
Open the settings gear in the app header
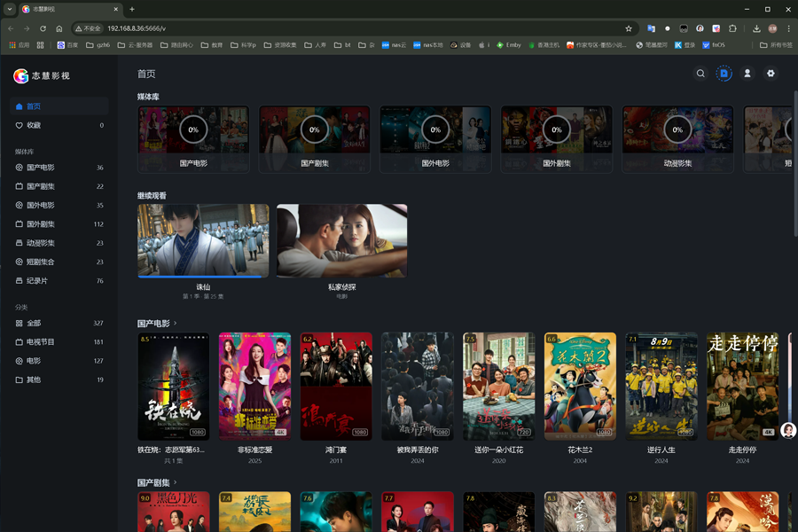point(771,74)
